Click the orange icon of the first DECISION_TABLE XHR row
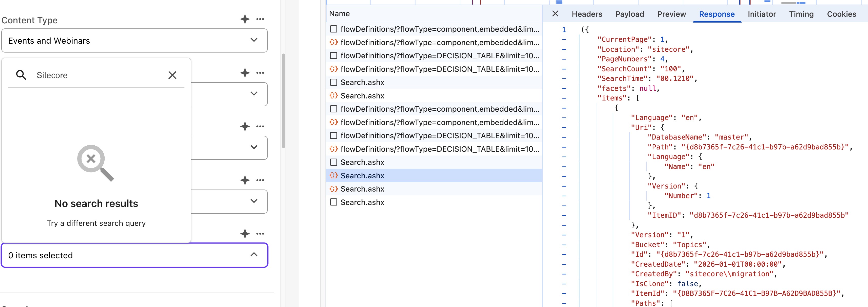This screenshot has height=307, width=868. click(334, 69)
